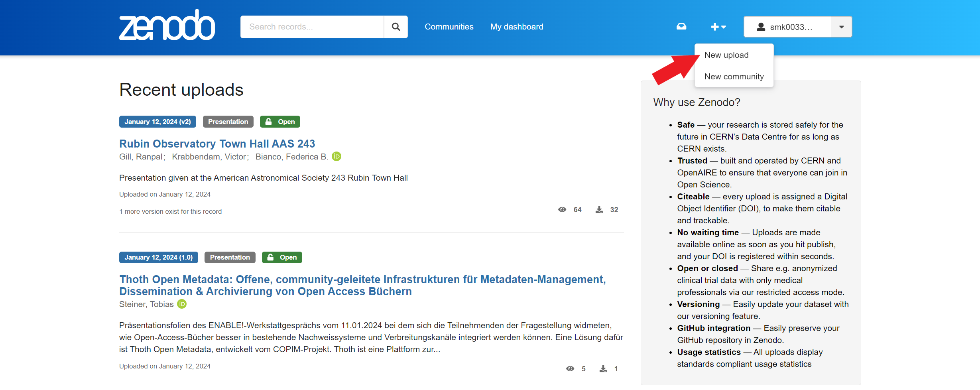Viewport: 980px width, 390px height.
Task: Click the smk0033 account button
Action: tap(787, 27)
